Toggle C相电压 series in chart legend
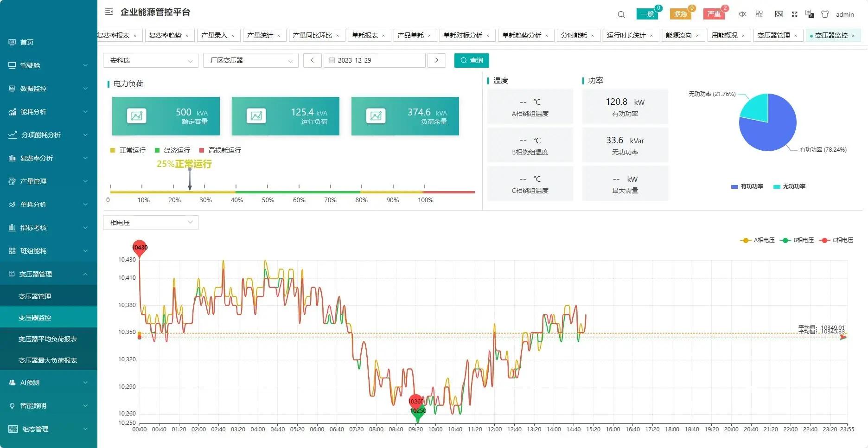 [836, 240]
